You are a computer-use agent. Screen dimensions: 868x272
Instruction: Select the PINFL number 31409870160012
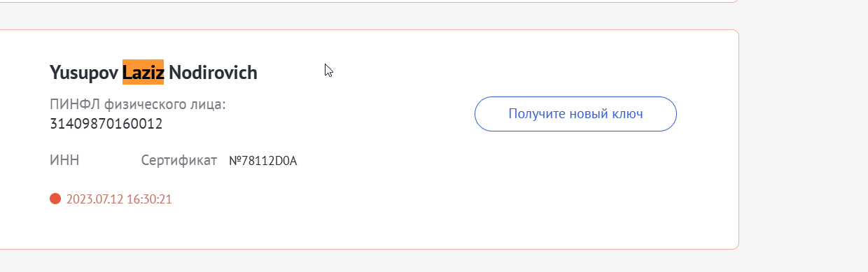pos(106,124)
